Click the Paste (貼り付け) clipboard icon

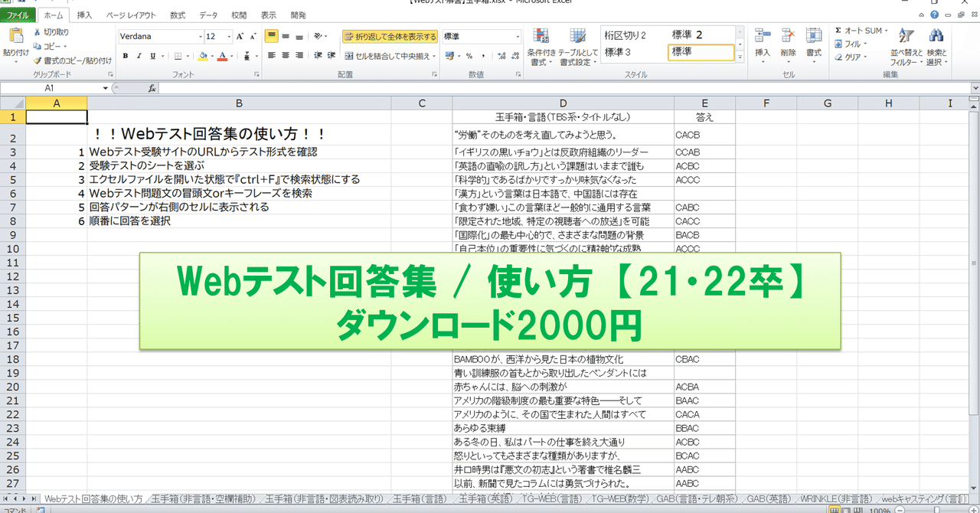(x=15, y=37)
